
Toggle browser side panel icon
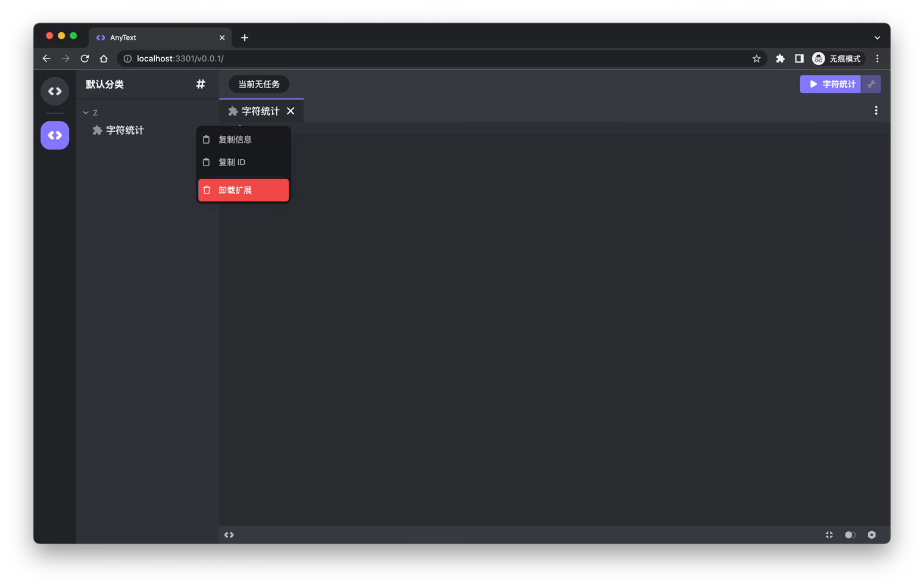[799, 58]
